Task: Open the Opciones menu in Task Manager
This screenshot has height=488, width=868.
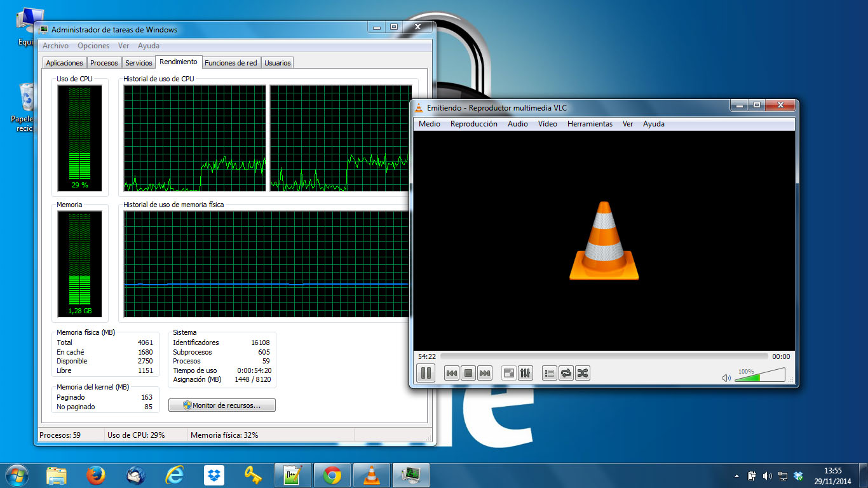Action: pos(93,46)
